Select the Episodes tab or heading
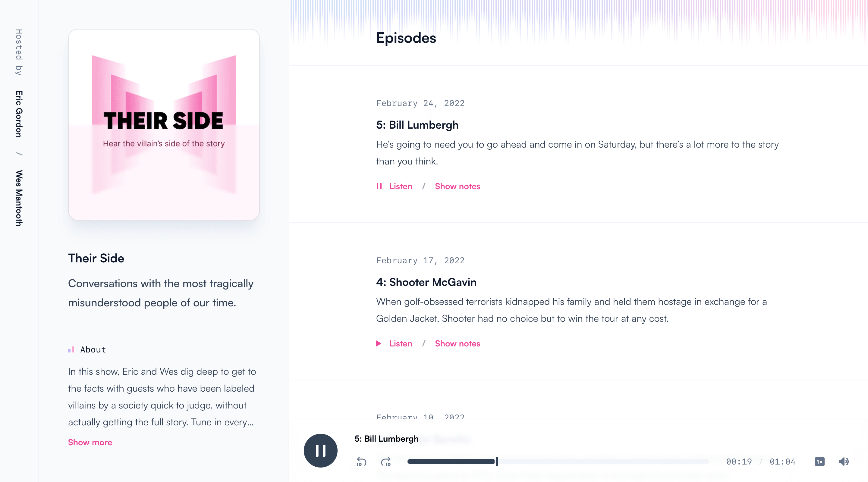The height and width of the screenshot is (482, 868). 406,37
